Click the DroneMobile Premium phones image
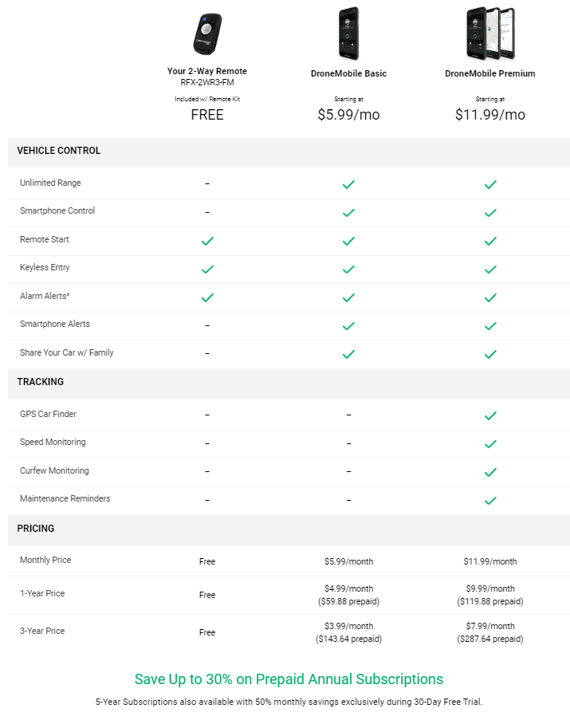 [x=490, y=33]
